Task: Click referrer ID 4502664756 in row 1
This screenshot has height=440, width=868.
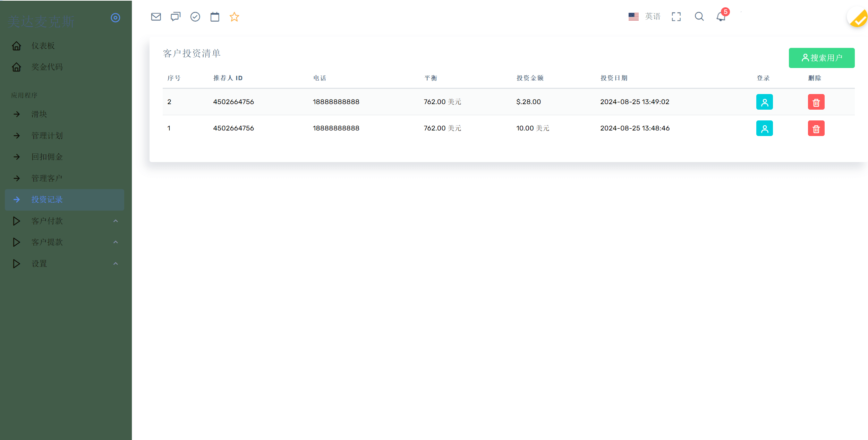Action: pos(233,128)
